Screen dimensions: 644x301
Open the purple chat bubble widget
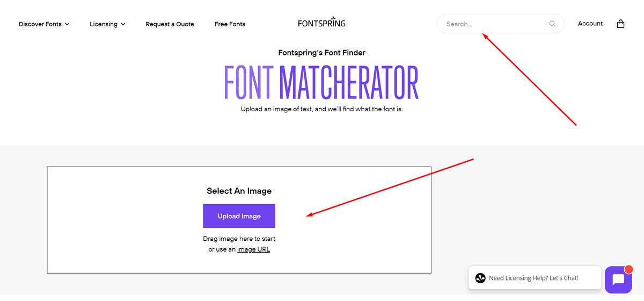(618, 279)
